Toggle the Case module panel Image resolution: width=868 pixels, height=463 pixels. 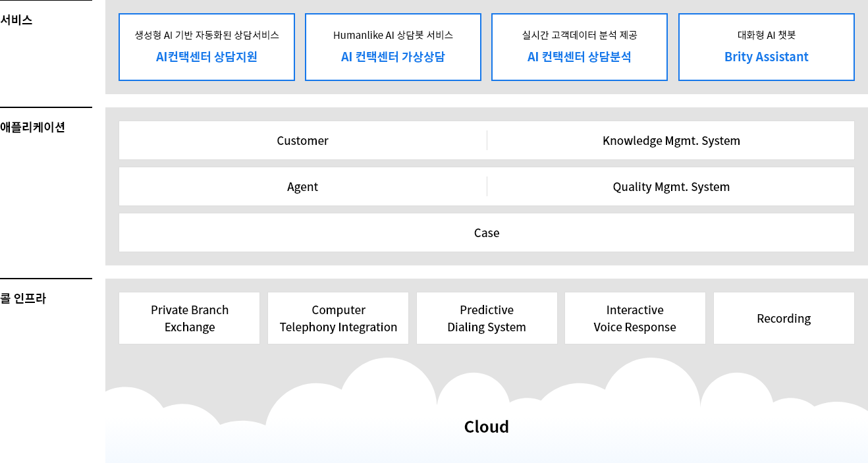pos(486,232)
